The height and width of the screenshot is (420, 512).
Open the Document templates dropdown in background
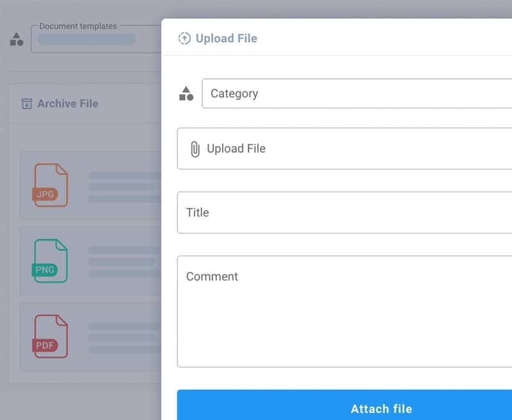click(x=96, y=39)
